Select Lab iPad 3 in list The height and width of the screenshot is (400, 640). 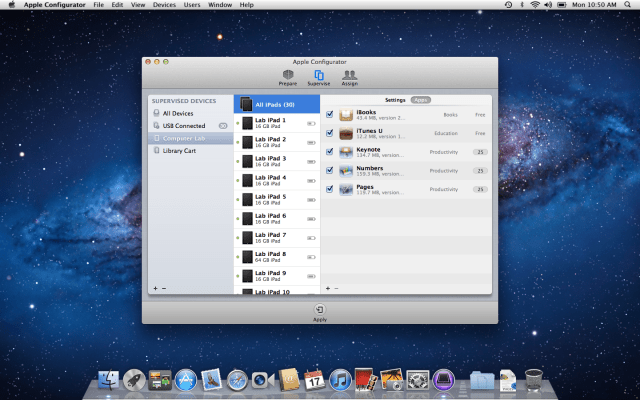[x=270, y=160]
